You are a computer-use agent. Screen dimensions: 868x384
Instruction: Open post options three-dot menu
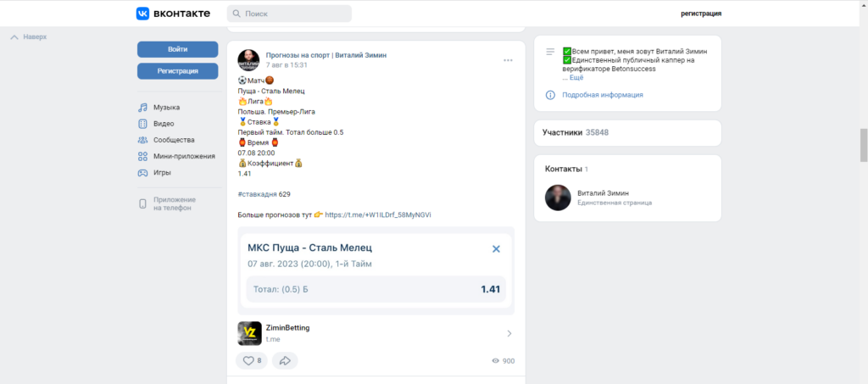point(508,60)
